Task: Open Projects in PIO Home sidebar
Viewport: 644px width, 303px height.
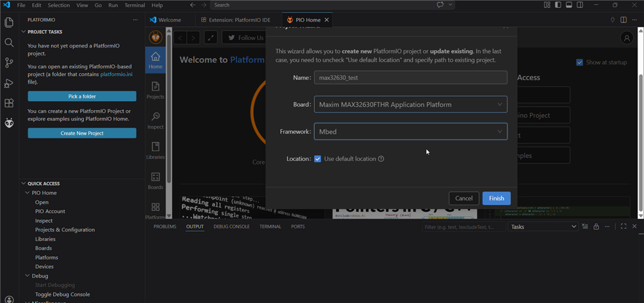Action: tap(156, 90)
